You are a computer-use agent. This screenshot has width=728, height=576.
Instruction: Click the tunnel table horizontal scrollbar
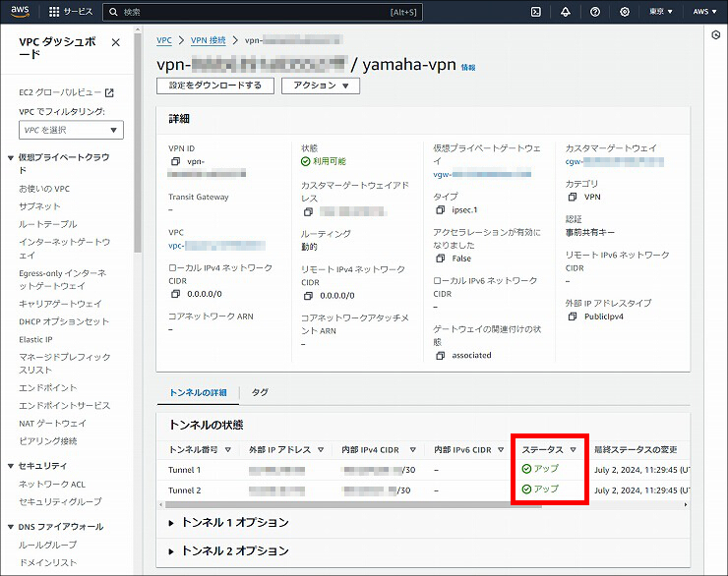point(353,504)
